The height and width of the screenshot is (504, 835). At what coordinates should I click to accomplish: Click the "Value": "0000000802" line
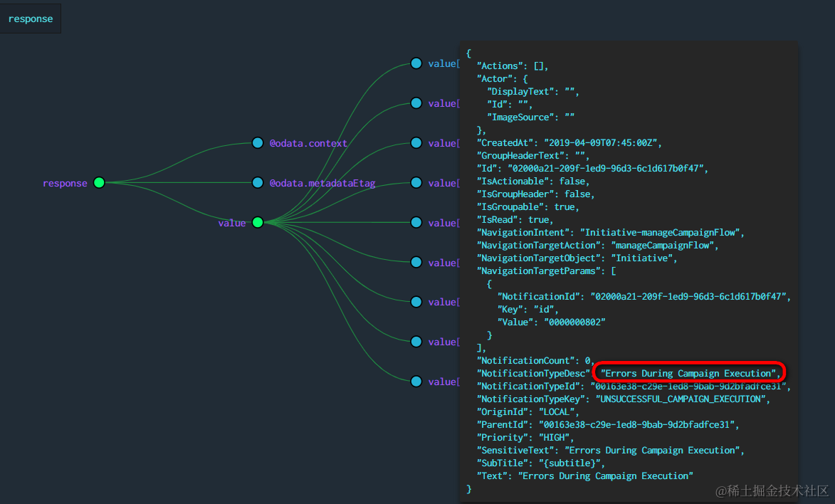(x=551, y=322)
